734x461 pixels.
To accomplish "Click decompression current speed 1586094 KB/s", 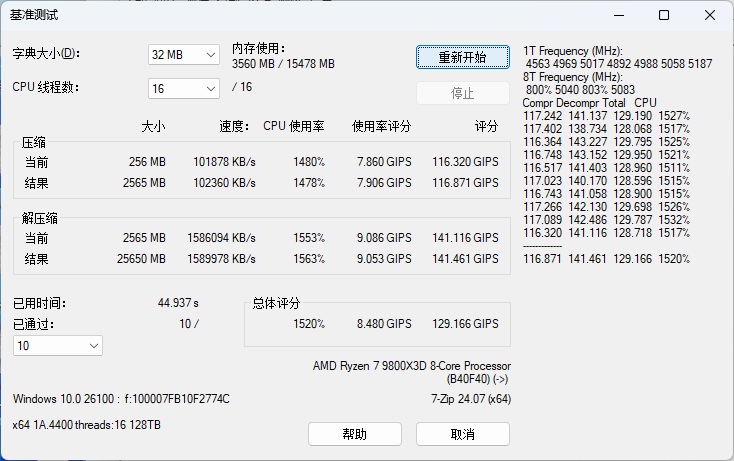I will pos(221,238).
